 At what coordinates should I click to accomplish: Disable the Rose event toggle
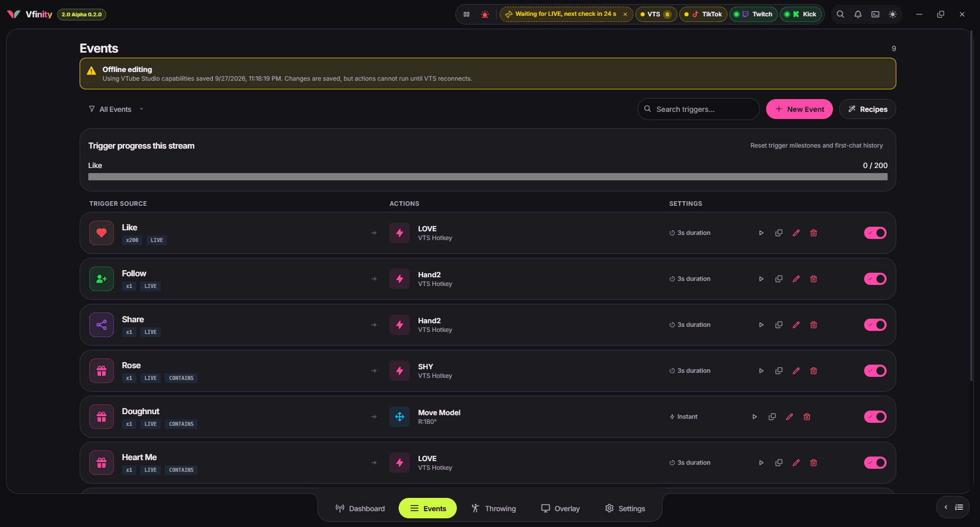click(x=875, y=371)
